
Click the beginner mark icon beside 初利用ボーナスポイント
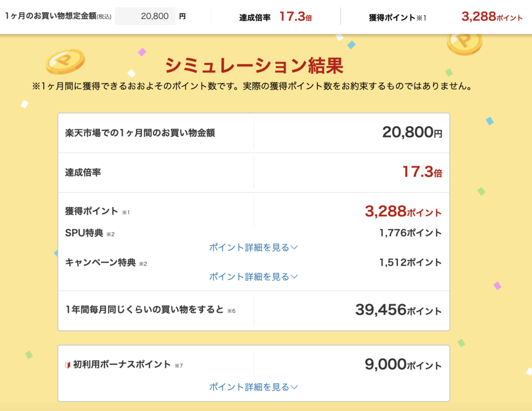tap(67, 365)
